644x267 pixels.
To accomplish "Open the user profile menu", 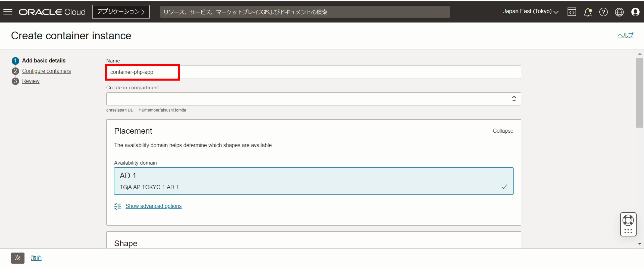I will [x=635, y=12].
